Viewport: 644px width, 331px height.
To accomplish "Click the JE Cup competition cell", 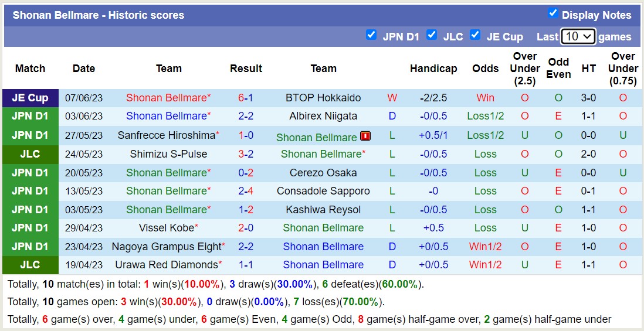I will point(30,98).
